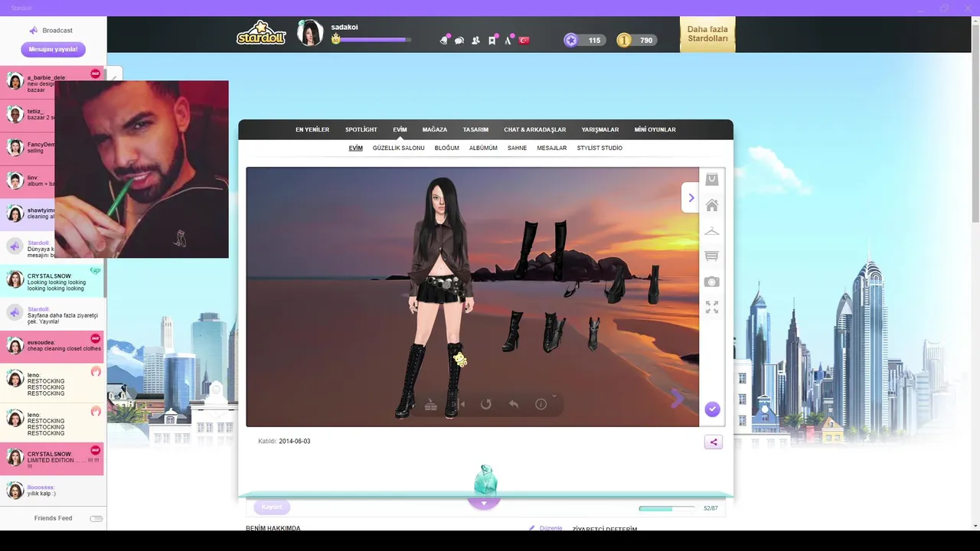The height and width of the screenshot is (551, 980).
Task: Open the shopping bag icon in suite sidebar
Action: pos(712,179)
